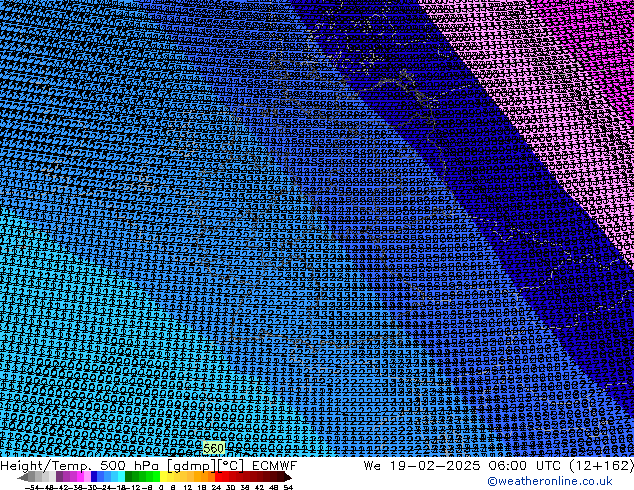Pick the bright magenta legend swatch
The image size is (634, 490).
80,477
